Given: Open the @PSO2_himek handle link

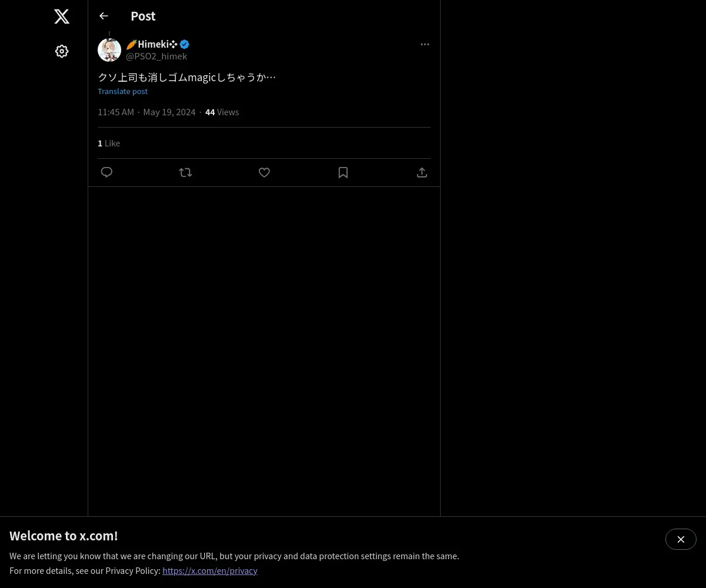Looking at the screenshot, I should coord(156,56).
